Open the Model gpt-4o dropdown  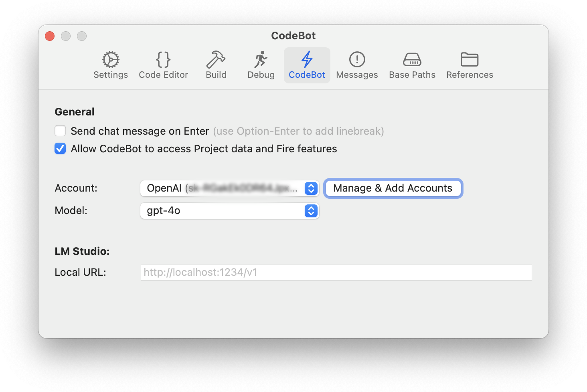click(229, 211)
